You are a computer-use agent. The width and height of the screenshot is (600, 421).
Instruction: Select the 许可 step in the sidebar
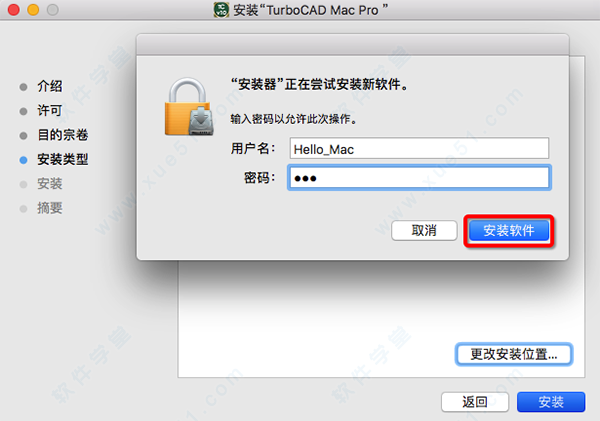click(x=50, y=111)
